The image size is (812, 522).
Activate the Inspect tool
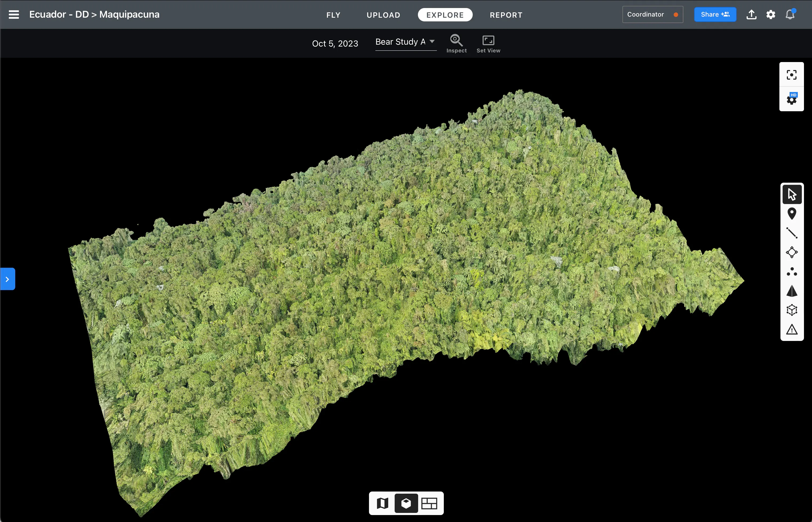456,44
